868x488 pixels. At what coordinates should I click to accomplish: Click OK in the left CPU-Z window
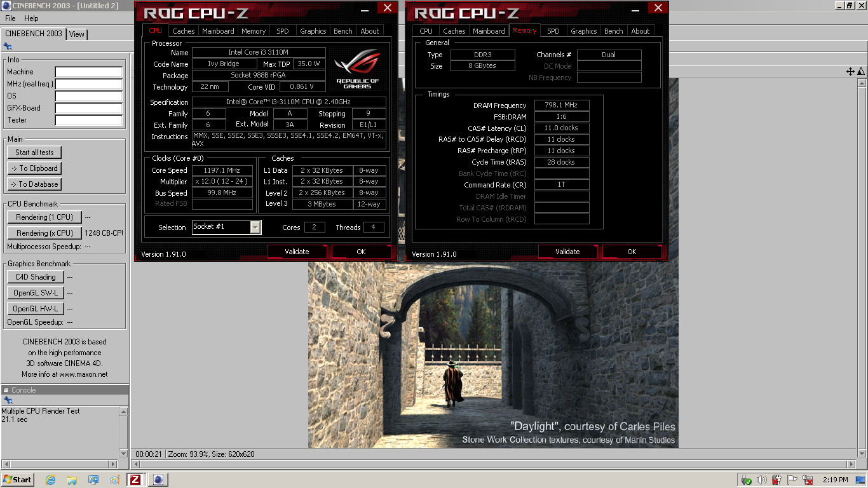click(361, 252)
